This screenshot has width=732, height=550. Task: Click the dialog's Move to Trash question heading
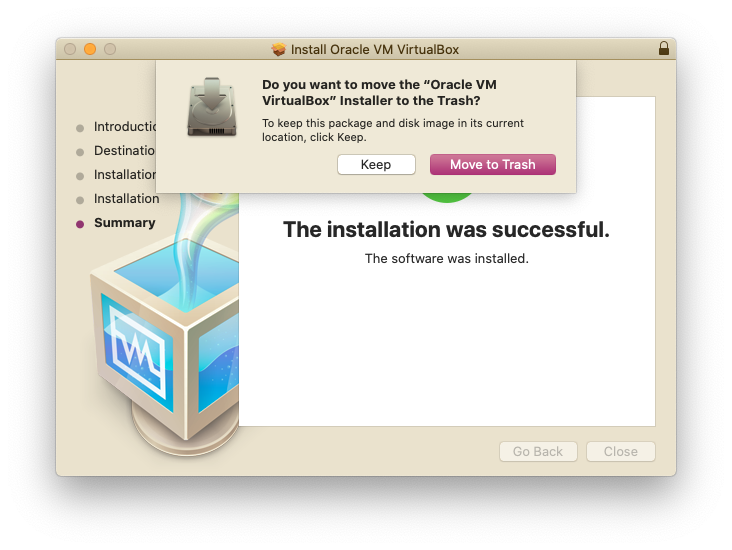(x=379, y=92)
